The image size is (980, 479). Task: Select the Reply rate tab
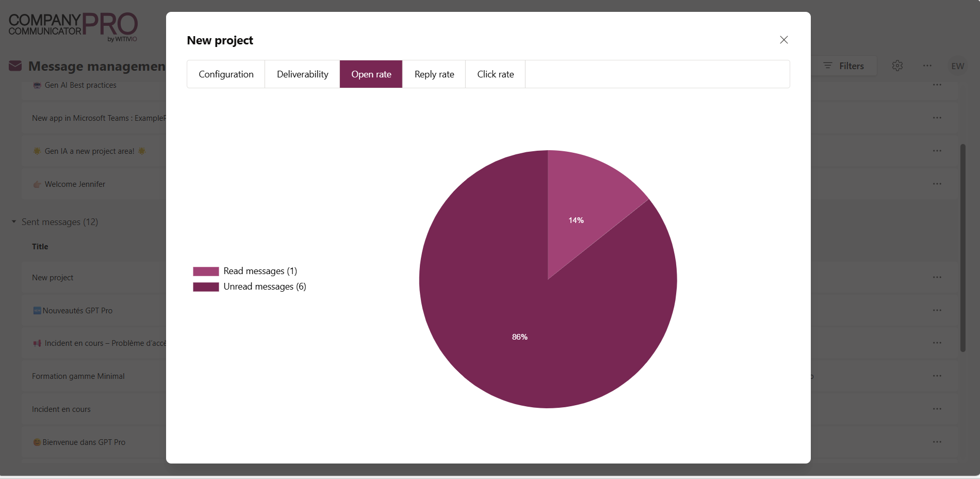click(x=434, y=74)
